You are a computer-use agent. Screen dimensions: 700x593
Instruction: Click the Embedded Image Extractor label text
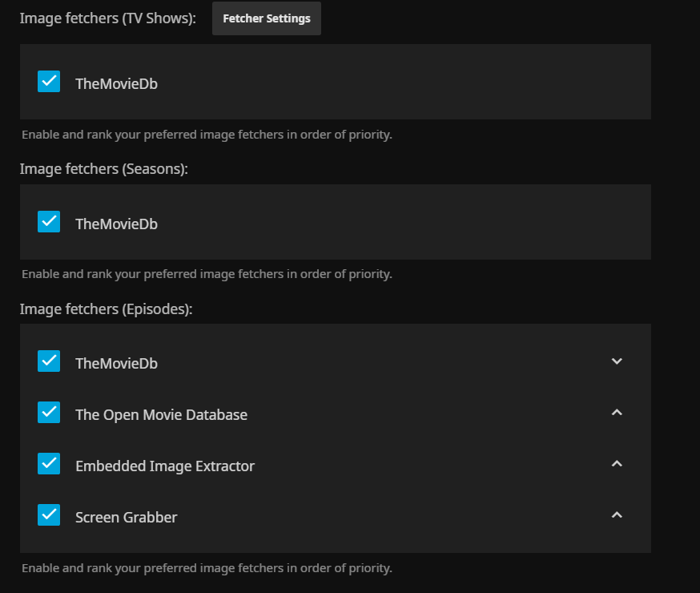pyautogui.click(x=164, y=466)
